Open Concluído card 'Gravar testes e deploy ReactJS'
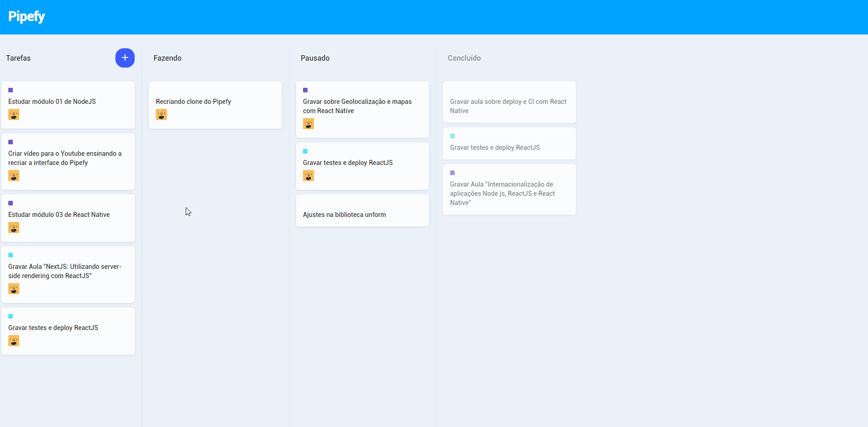Screen dimensions: 868x427 point(509,143)
